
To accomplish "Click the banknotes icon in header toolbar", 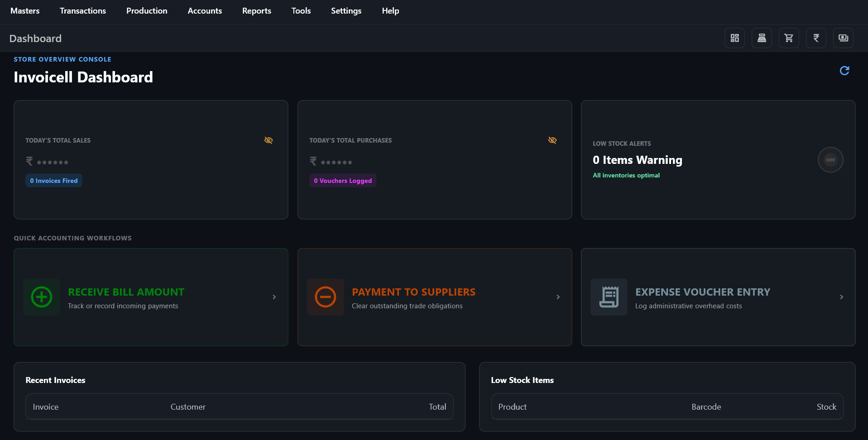I will tap(843, 38).
